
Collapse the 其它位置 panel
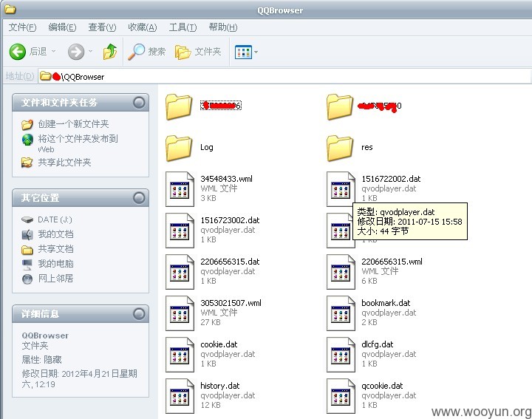coord(139,198)
